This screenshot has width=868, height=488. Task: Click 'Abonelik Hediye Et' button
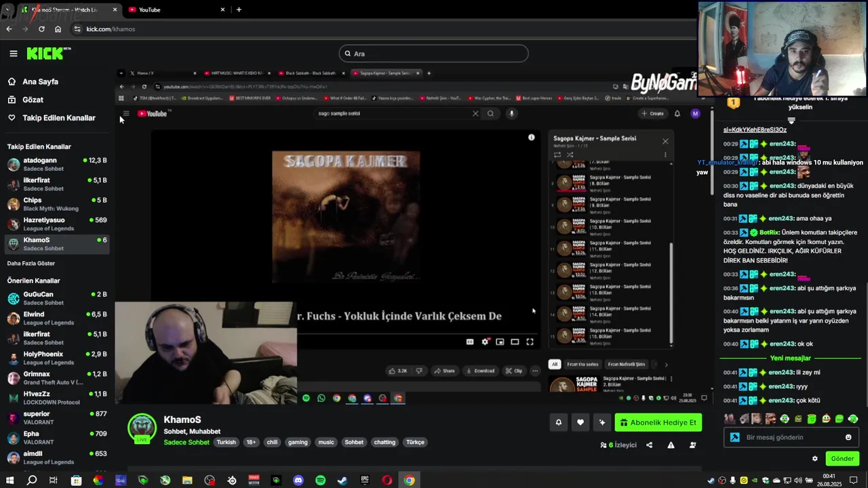[658, 422]
